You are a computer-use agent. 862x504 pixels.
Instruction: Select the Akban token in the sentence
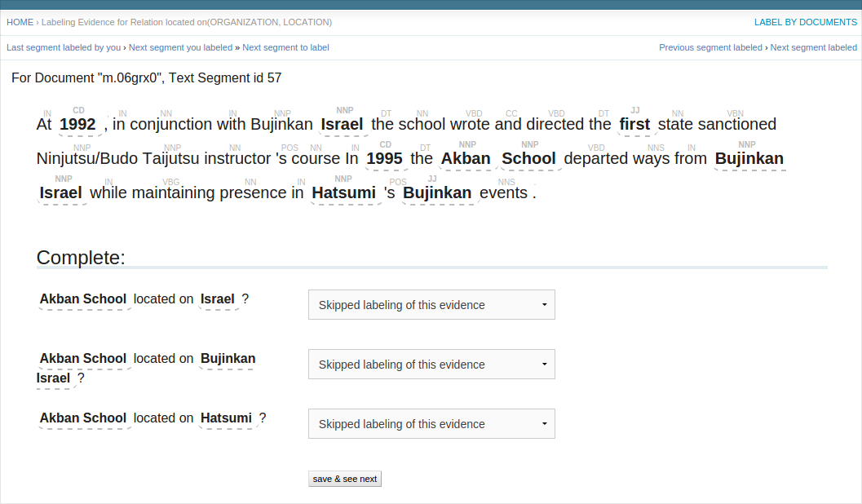pos(466,159)
